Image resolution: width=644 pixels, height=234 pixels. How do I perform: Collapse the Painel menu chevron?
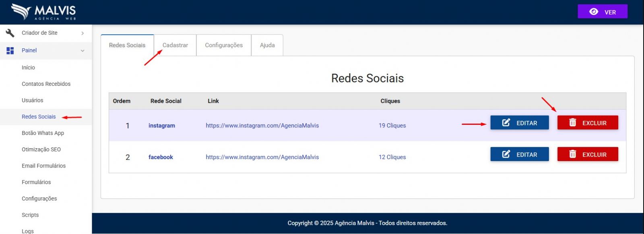click(x=83, y=51)
